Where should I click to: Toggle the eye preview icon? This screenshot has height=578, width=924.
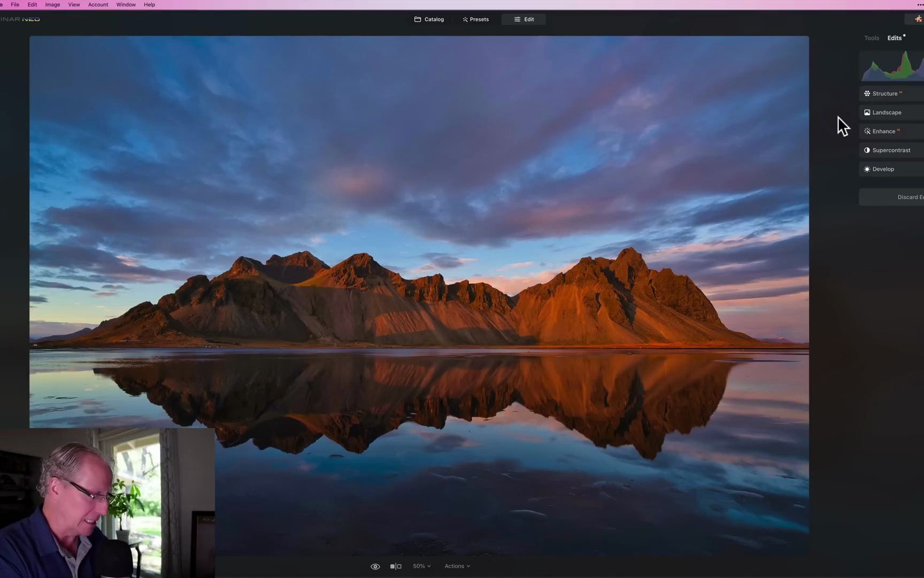coord(375,566)
